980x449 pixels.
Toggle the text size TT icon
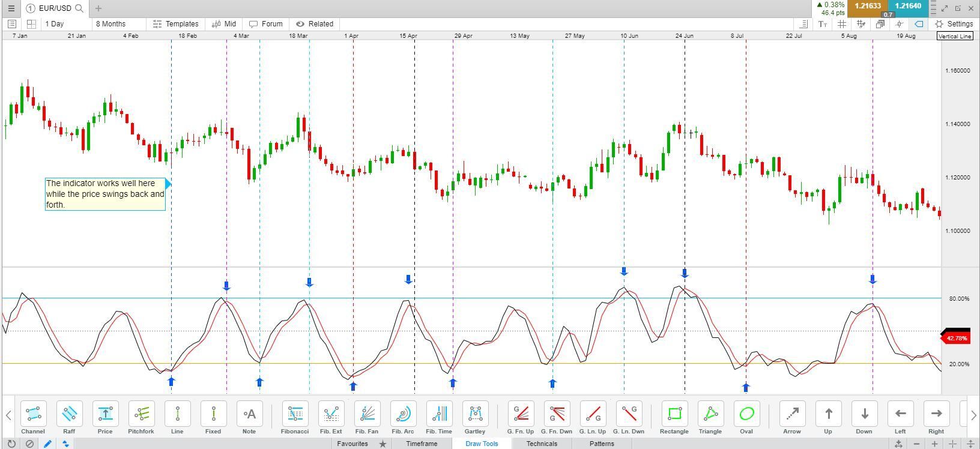(823, 24)
